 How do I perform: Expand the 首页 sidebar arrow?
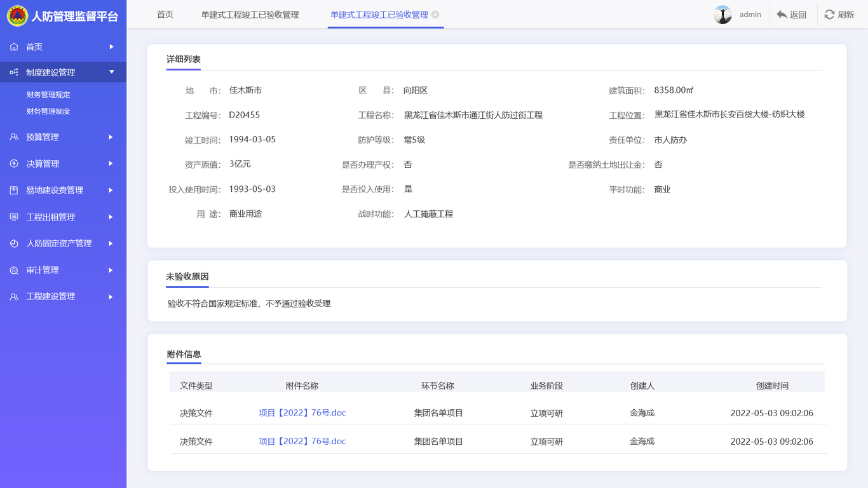point(111,47)
